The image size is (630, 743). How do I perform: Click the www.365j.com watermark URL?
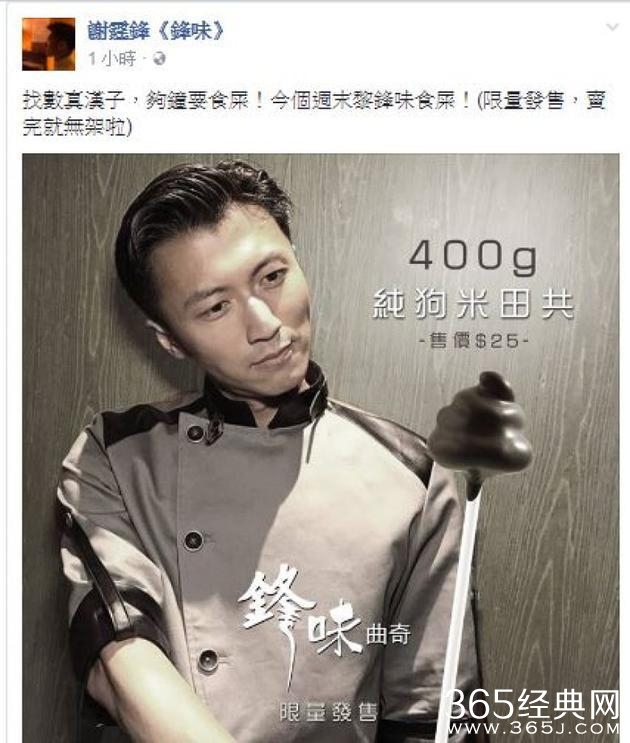tap(533, 729)
